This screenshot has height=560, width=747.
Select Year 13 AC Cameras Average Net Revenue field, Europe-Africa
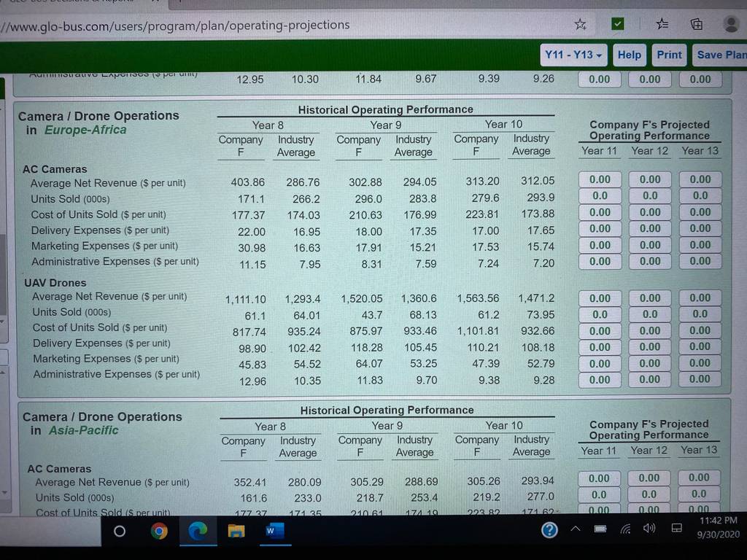click(x=700, y=179)
